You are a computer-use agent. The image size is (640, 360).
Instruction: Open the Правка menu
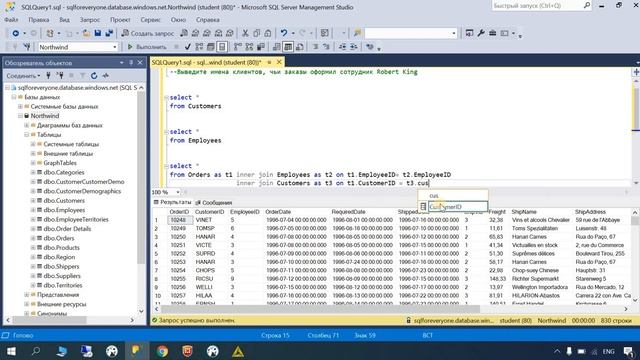click(x=39, y=20)
